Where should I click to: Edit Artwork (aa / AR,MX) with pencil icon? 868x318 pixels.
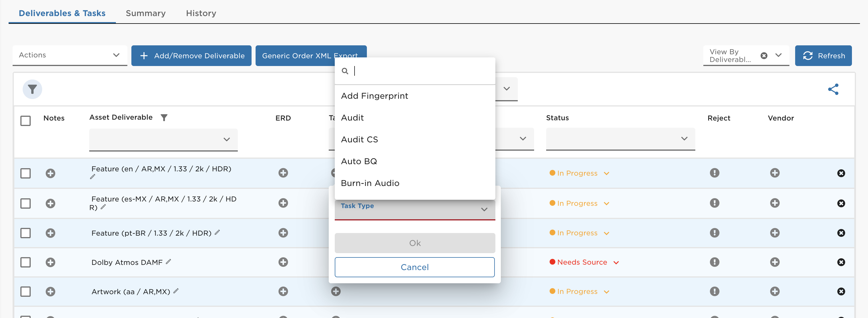point(176,291)
